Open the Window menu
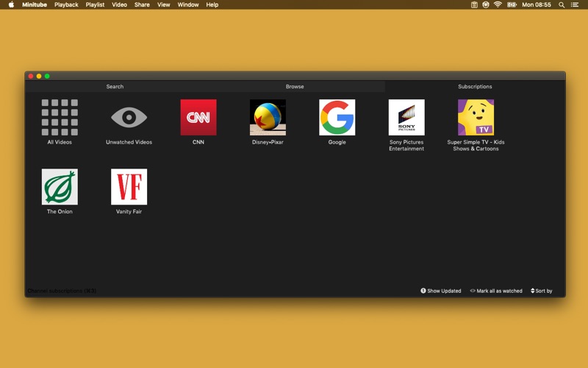This screenshot has width=588, height=368. click(188, 4)
